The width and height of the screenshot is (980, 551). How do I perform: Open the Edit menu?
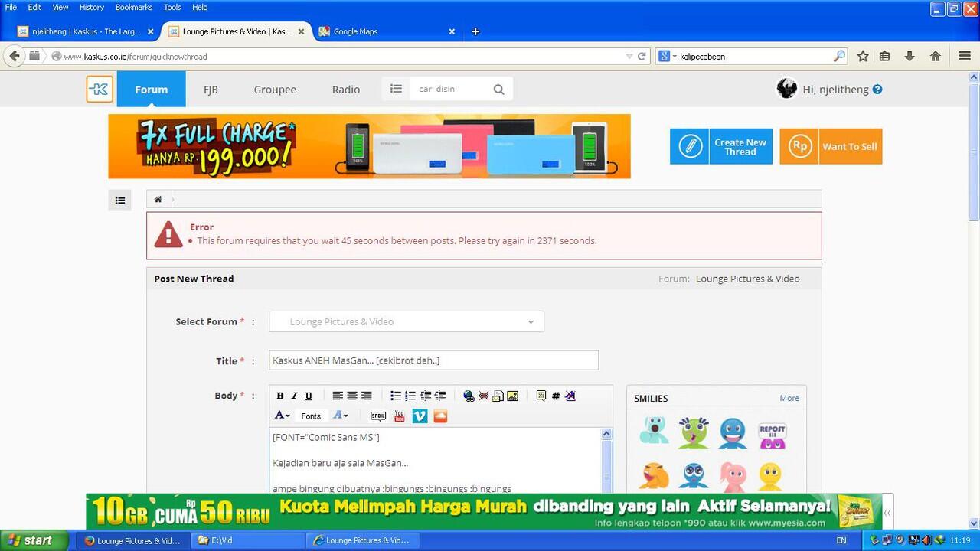(34, 7)
